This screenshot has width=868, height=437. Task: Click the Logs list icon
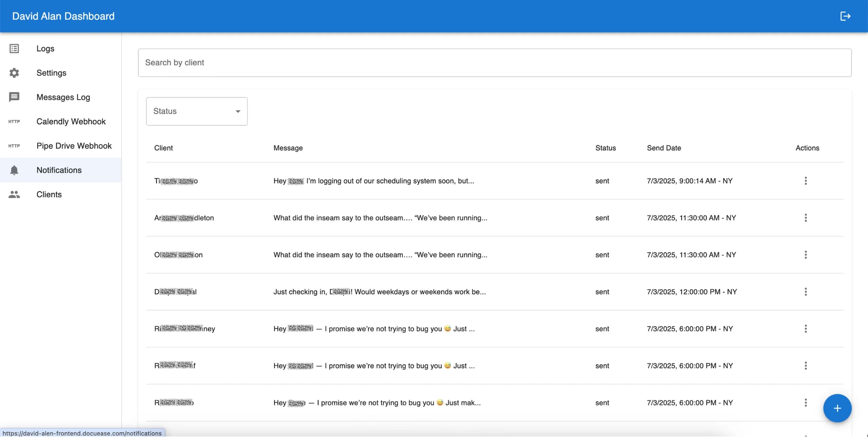click(x=14, y=49)
